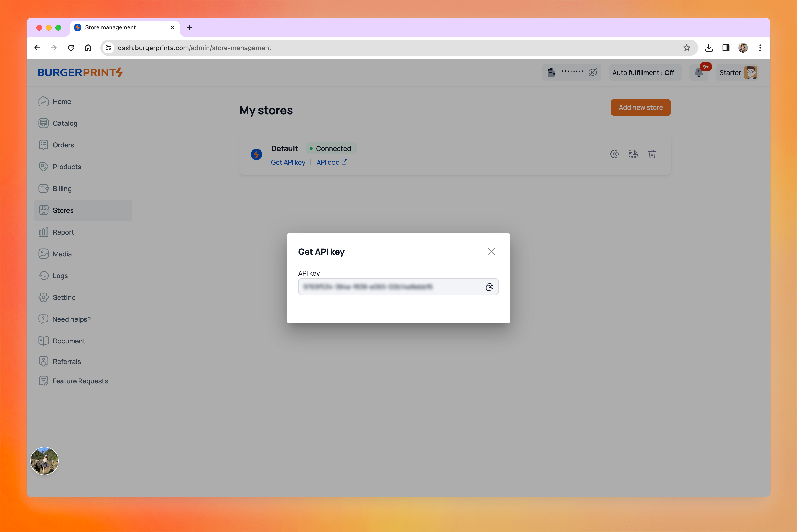Screen dimensions: 797x532
Task: Select Billing in the sidebar
Action: 62,189
